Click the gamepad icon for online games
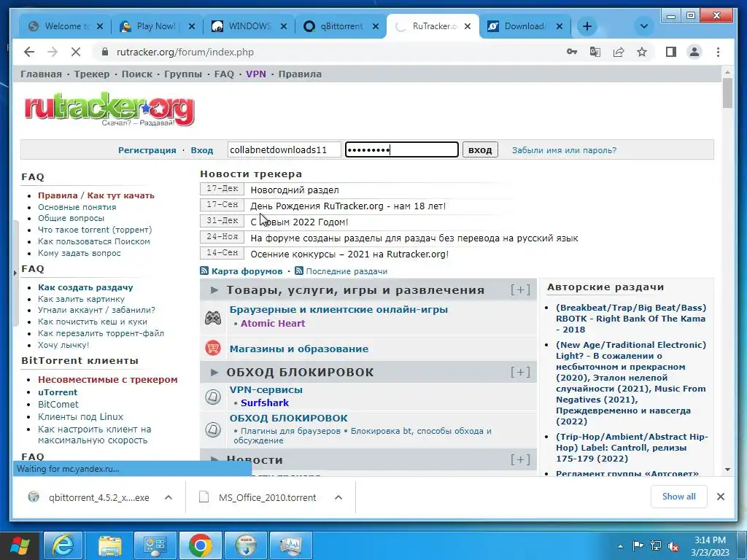 [213, 318]
